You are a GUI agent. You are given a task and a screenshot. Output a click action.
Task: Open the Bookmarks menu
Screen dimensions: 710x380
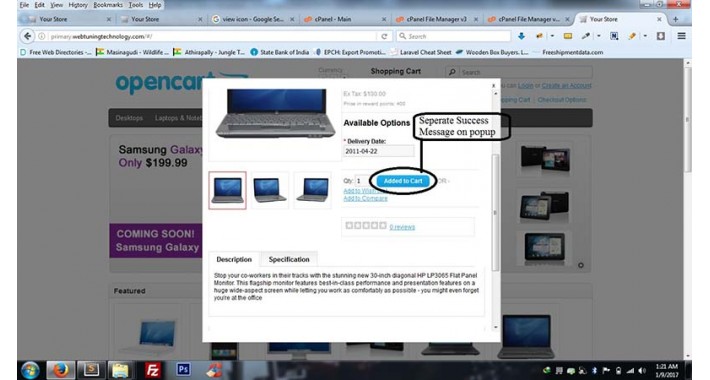click(x=108, y=5)
